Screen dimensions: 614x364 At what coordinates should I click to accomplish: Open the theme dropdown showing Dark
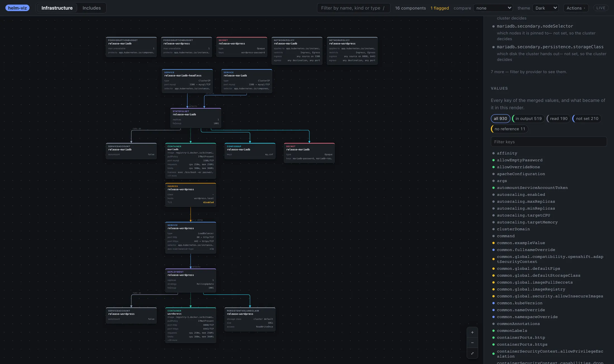coord(546,8)
